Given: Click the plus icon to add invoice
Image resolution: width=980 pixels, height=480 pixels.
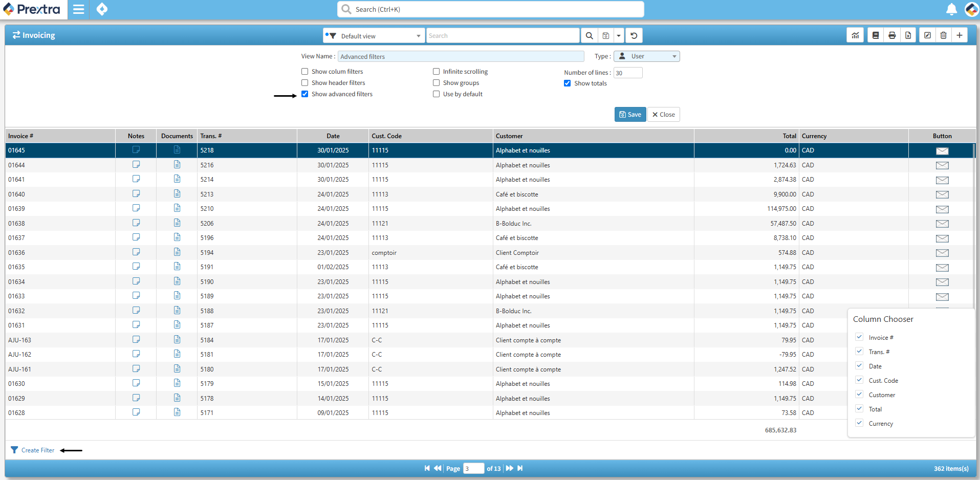Looking at the screenshot, I should click(x=960, y=35).
